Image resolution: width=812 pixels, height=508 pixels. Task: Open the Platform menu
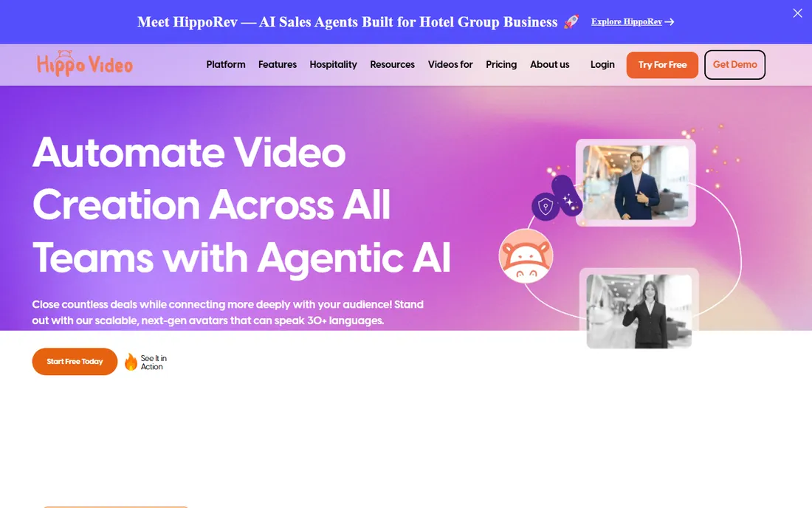[226, 65]
